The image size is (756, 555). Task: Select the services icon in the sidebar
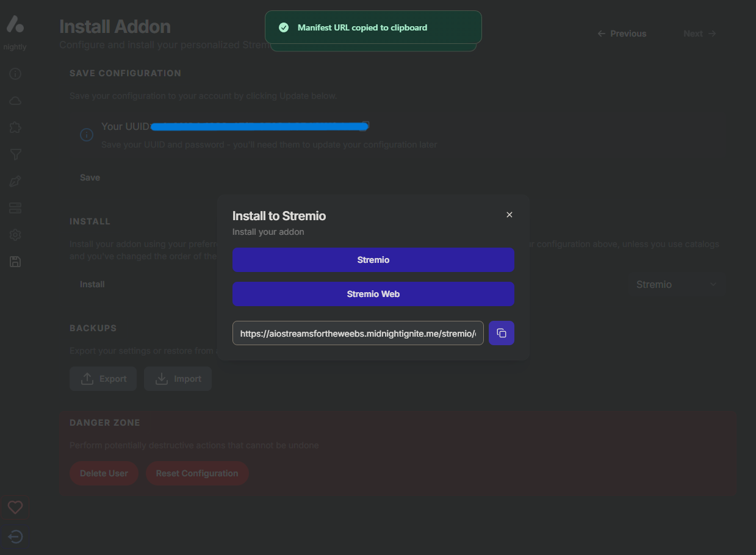pos(15,208)
